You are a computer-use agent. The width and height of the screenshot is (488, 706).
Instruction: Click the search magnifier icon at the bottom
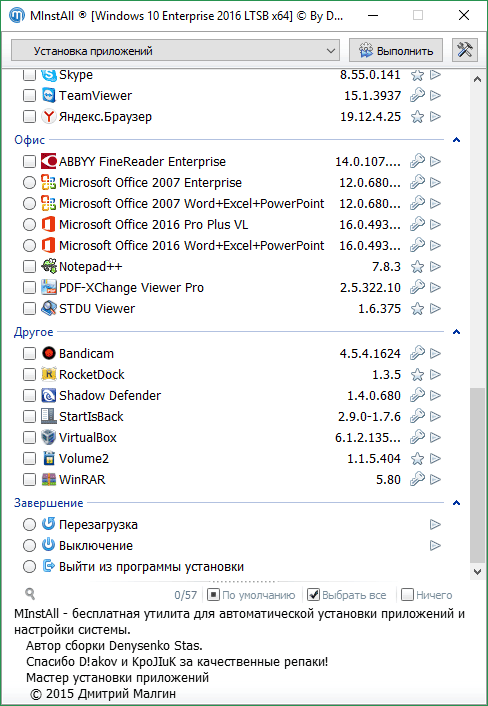(30, 594)
